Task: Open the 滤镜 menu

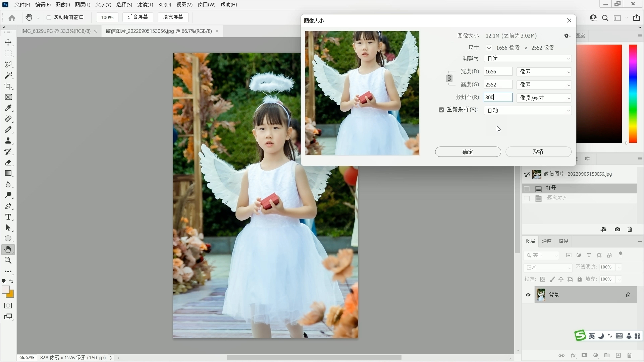Action: pyautogui.click(x=145, y=5)
